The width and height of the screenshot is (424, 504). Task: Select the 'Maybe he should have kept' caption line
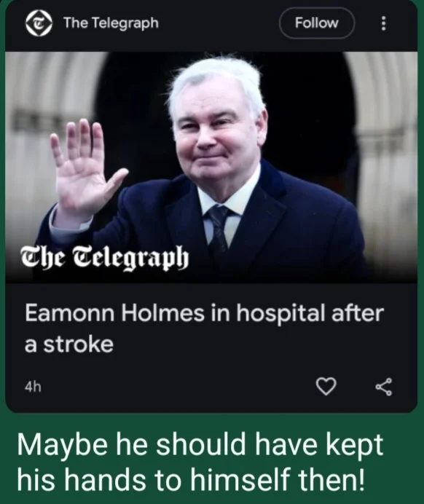(200, 445)
